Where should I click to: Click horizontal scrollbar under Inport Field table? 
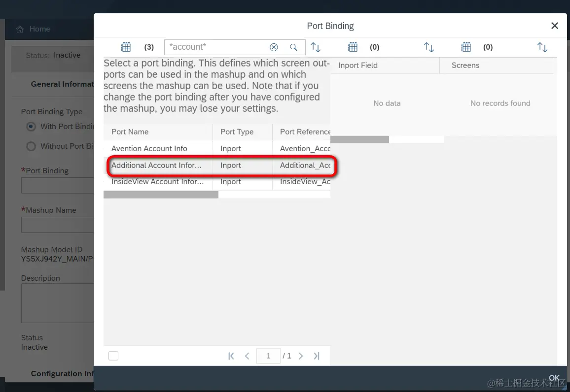pos(360,139)
